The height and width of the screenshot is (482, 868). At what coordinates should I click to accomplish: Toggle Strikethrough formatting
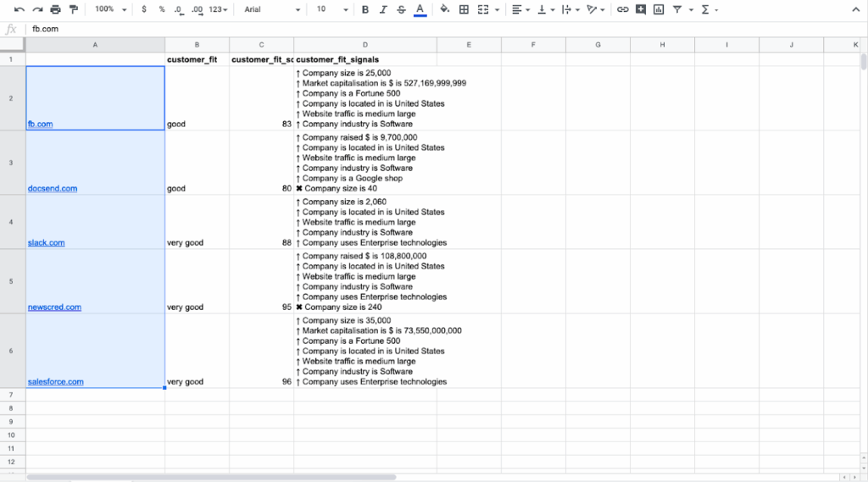coord(401,9)
